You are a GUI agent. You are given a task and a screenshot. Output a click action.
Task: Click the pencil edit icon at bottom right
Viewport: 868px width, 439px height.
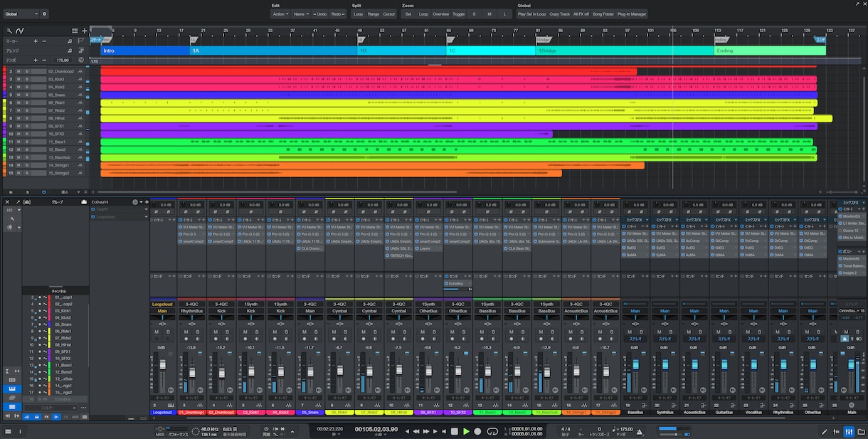pos(825,431)
